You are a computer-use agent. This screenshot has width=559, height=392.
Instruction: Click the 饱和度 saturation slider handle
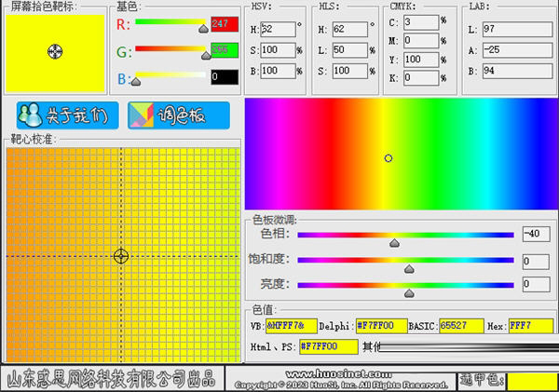408,267
